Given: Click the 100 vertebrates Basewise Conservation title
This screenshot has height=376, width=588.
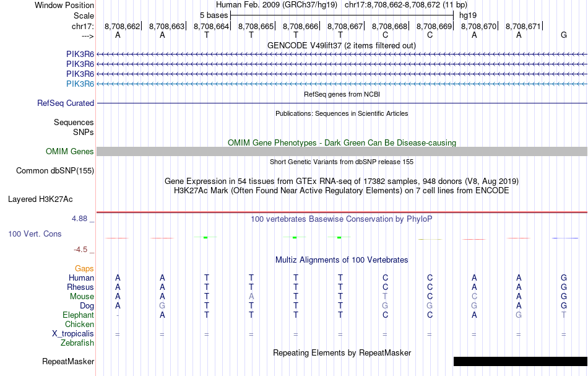Looking at the screenshot, I should [x=342, y=219].
